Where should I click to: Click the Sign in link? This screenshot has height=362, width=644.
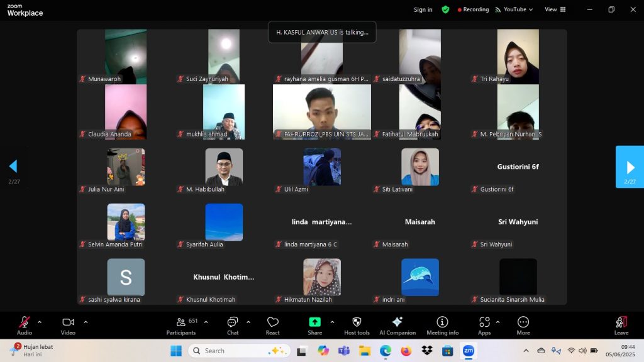pyautogui.click(x=423, y=9)
